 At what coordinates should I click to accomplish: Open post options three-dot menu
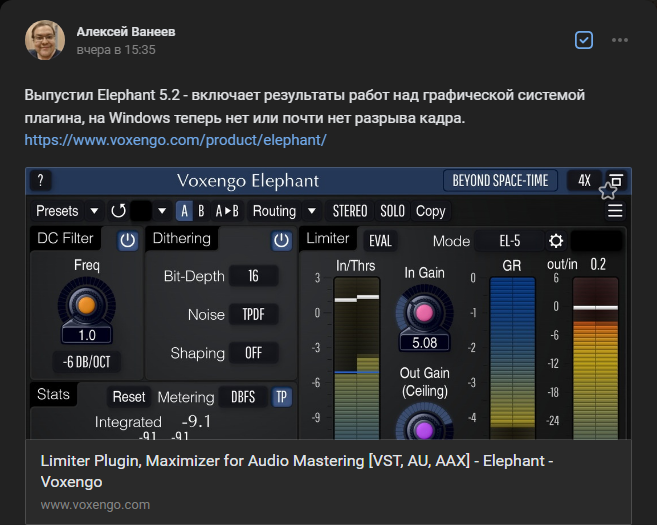pyautogui.click(x=620, y=40)
